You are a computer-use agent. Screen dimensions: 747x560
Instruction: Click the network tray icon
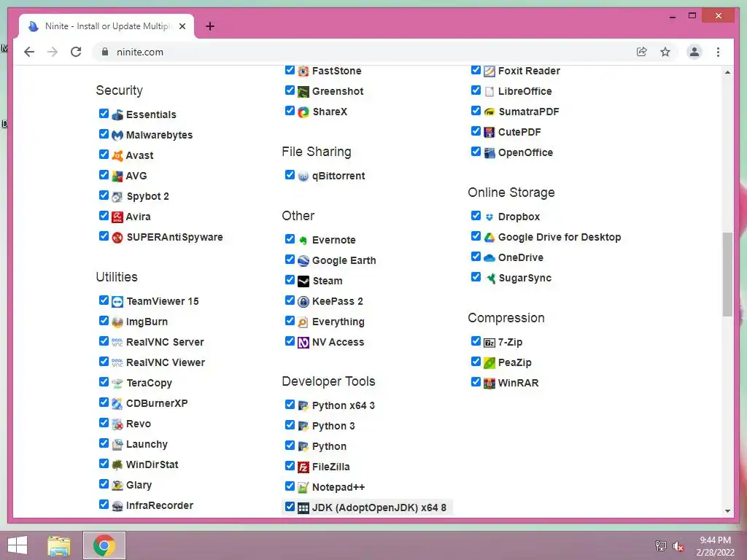coord(661,546)
